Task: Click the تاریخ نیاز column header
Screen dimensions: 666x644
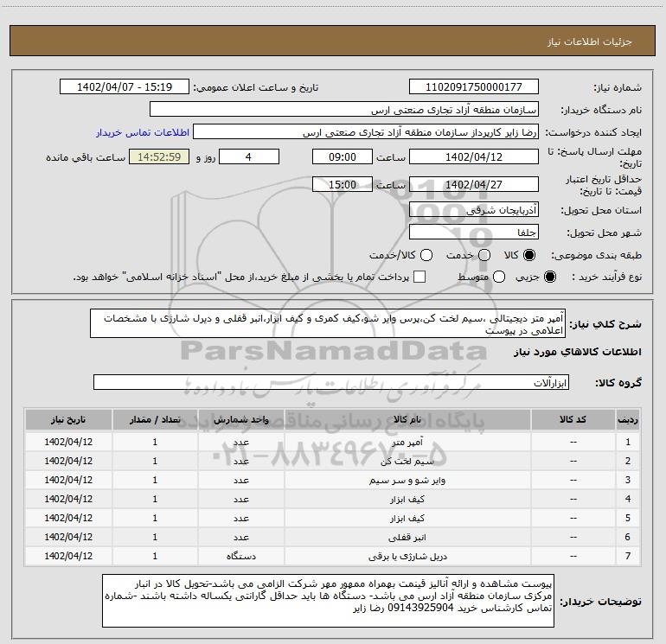Action: (68, 419)
